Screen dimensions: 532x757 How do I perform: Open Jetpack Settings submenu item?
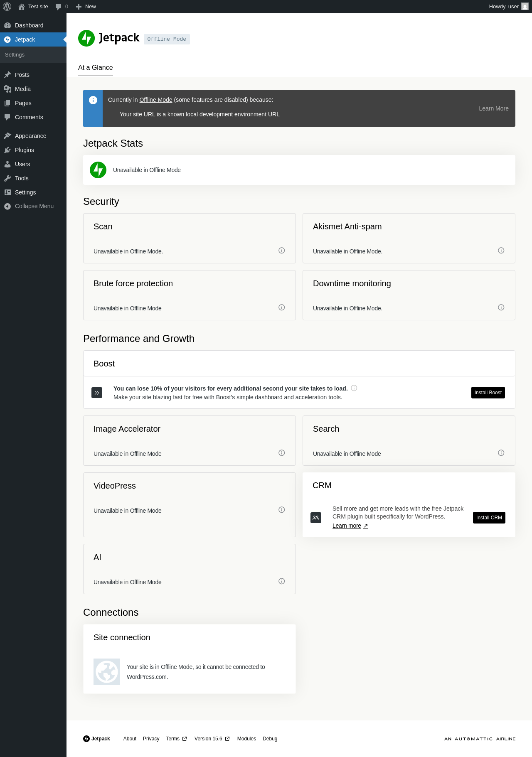pos(15,55)
